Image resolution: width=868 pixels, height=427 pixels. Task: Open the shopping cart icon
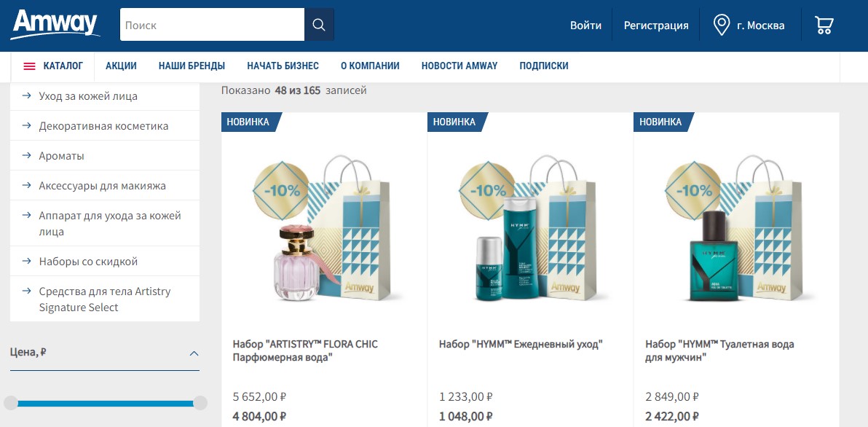tap(824, 25)
